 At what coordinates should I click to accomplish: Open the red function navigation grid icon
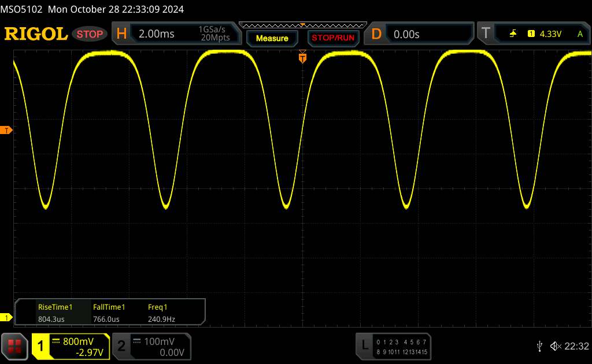14,346
